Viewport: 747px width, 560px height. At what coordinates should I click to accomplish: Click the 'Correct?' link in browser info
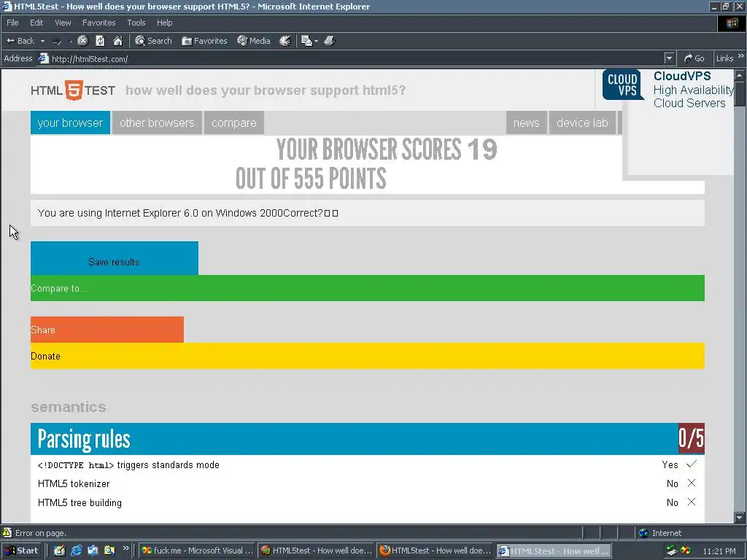coord(303,213)
